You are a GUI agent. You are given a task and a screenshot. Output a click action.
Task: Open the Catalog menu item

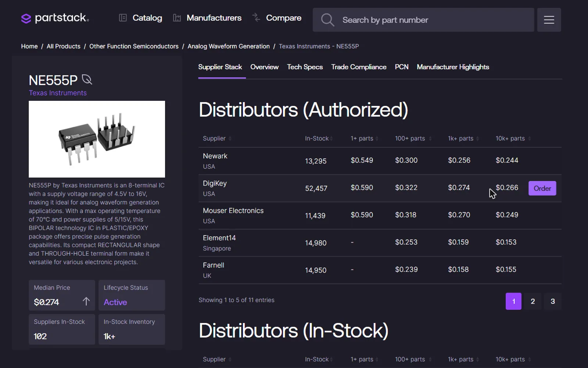tap(140, 18)
